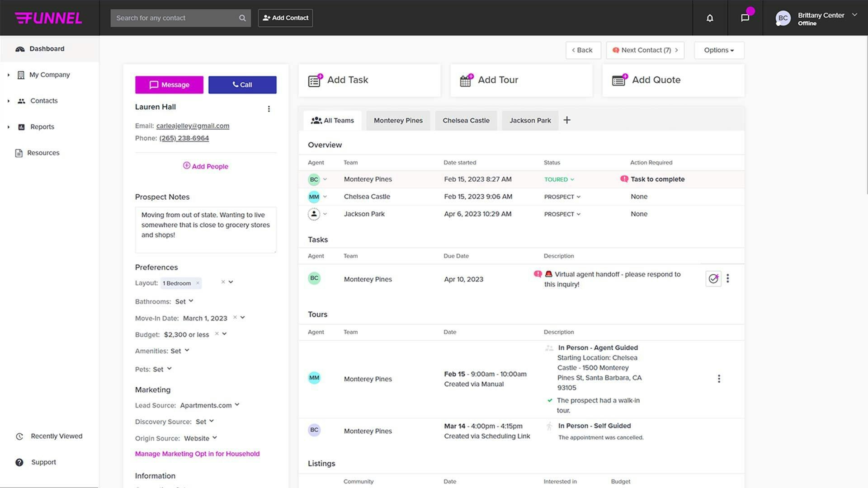868x488 pixels.
Task: Open Lauren Hall's three-dot menu
Action: [269, 109]
